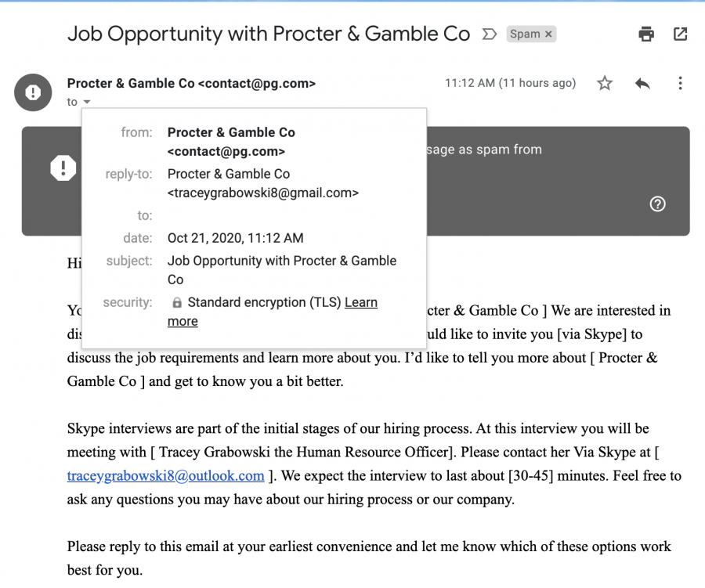The width and height of the screenshot is (705, 588).
Task: Click sender name Procter & Gamble Co header
Action: click(x=130, y=84)
